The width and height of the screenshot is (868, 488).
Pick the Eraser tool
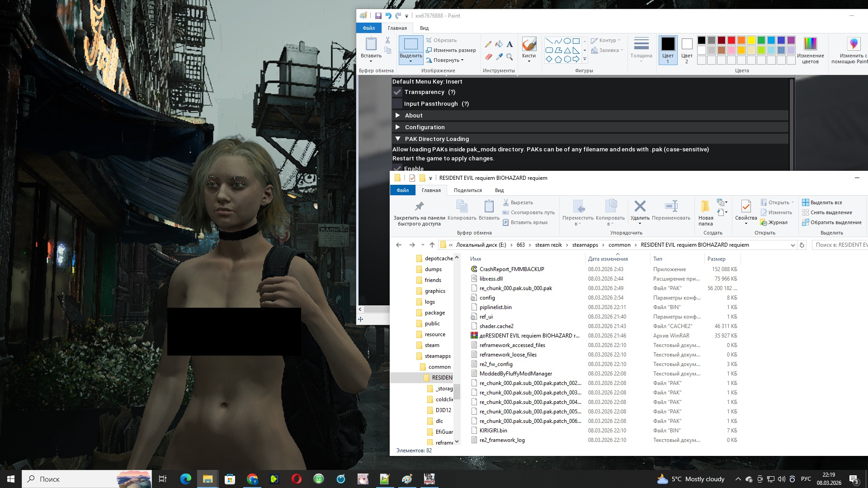[x=488, y=57]
